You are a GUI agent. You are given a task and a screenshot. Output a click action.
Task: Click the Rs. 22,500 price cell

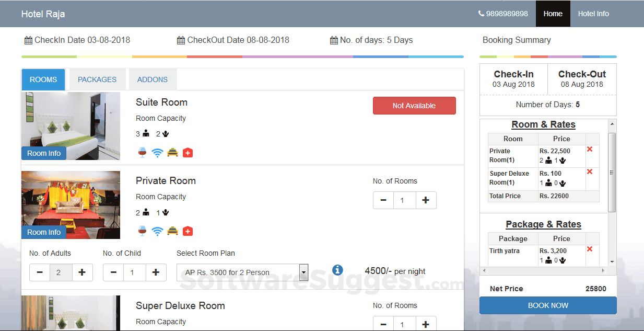(x=561, y=156)
